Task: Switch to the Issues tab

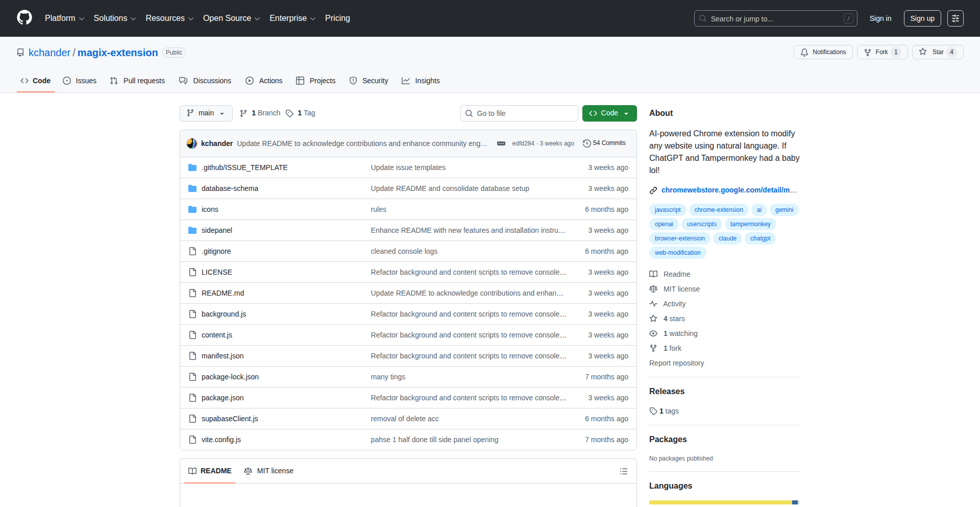Action: [80, 81]
